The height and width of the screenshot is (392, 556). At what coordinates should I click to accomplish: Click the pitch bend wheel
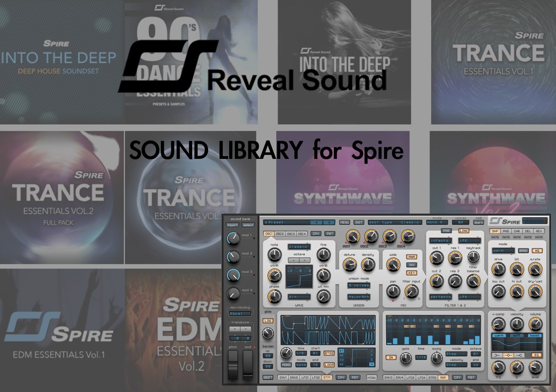pos(233,365)
